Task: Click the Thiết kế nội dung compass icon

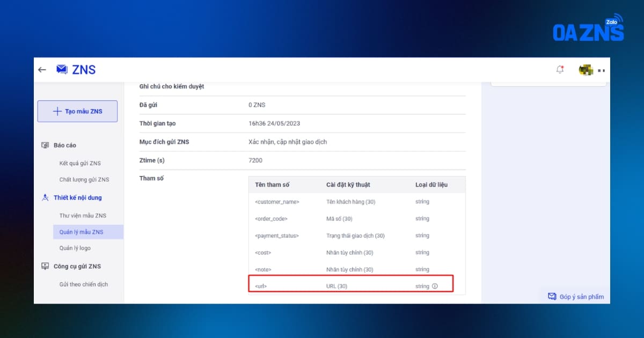Action: pyautogui.click(x=46, y=198)
